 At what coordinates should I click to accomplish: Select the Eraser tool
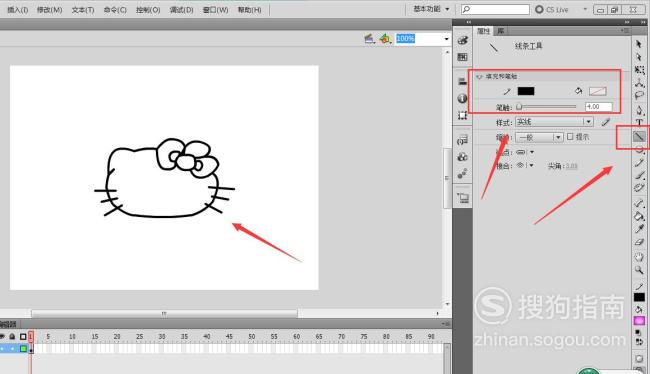pyautogui.click(x=639, y=242)
